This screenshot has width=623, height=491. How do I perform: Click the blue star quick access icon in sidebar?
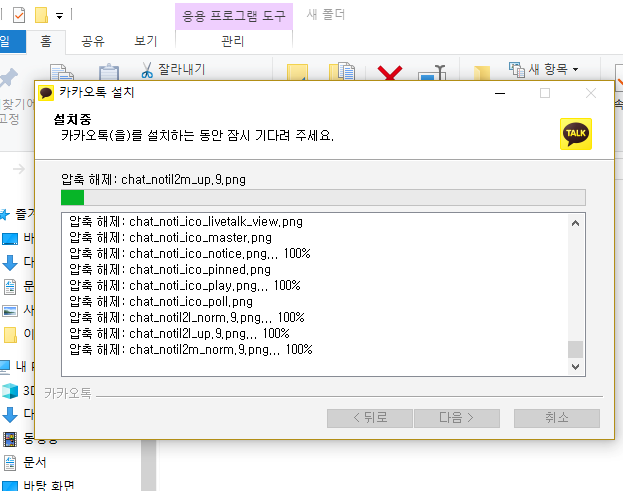5,215
